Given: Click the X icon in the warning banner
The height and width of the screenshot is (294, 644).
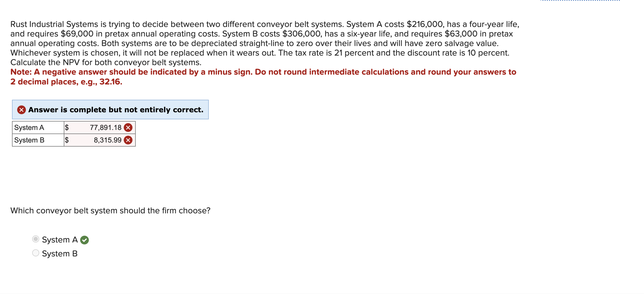Looking at the screenshot, I should coord(22,110).
